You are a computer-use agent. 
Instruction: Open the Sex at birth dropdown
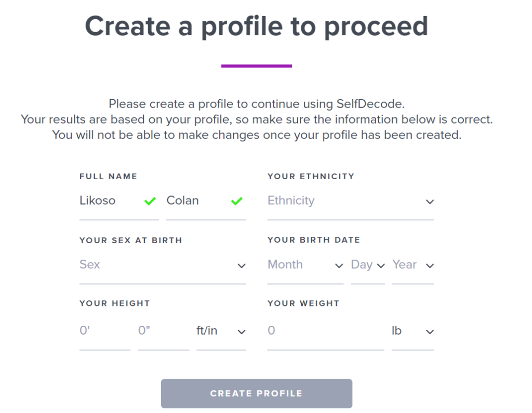pyautogui.click(x=163, y=267)
